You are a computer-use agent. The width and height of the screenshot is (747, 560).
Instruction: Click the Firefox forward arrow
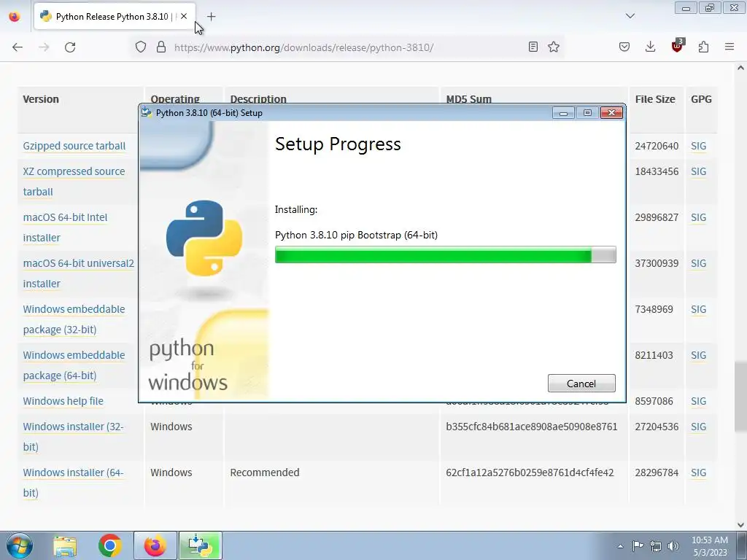[x=44, y=47]
